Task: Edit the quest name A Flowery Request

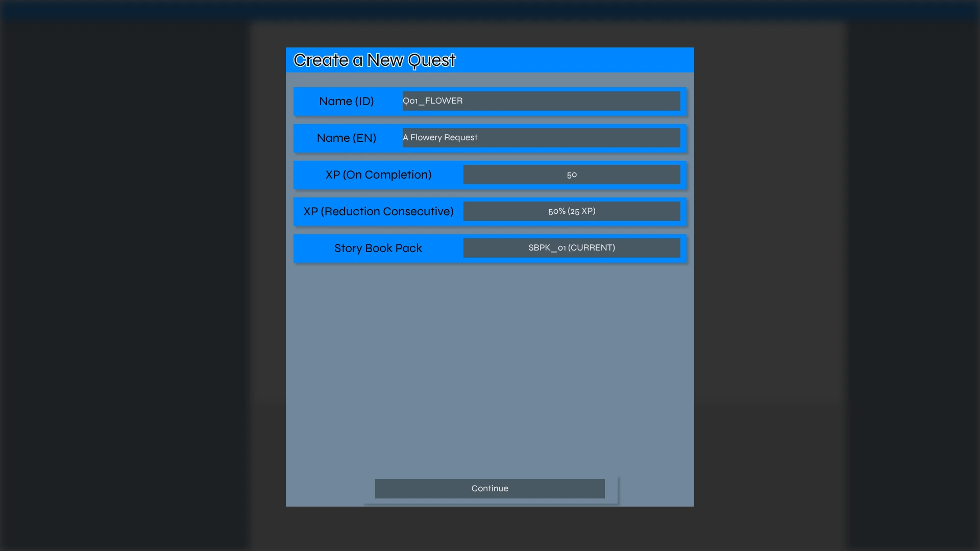Action: click(x=541, y=137)
